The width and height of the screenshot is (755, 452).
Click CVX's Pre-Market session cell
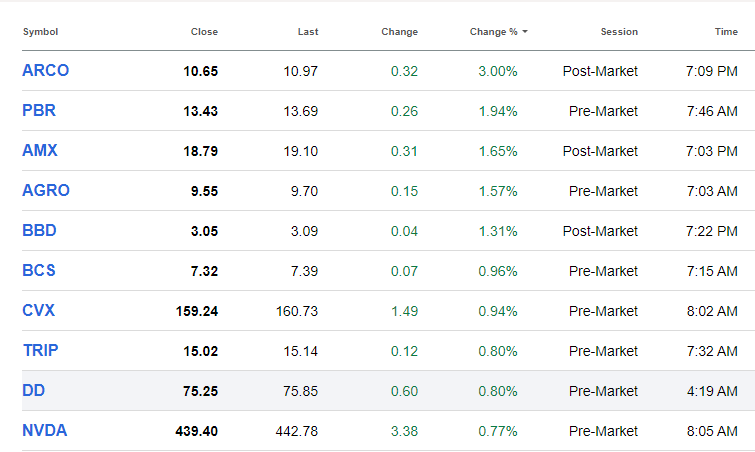pos(601,311)
